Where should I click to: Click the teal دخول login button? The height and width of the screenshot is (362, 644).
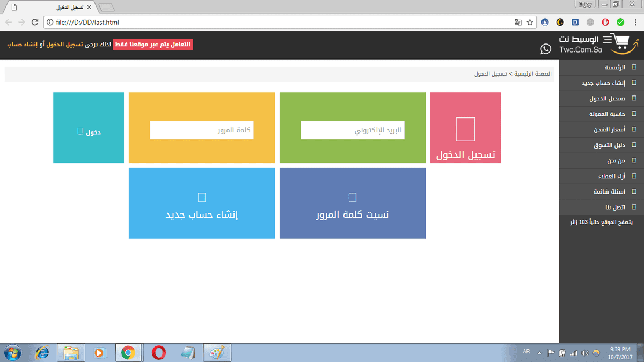pos(89,128)
